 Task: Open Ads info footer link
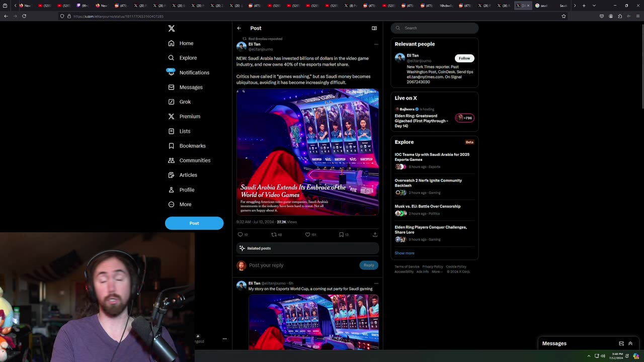coord(423,272)
